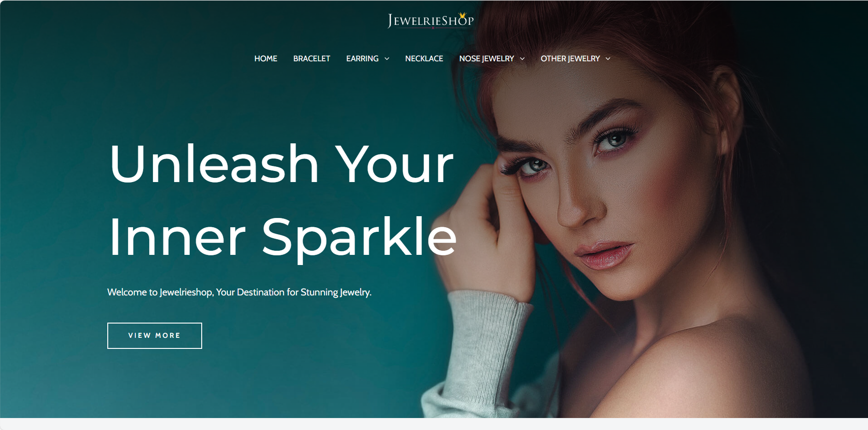Click the gold crown on the logo
The height and width of the screenshot is (430, 868).
(463, 15)
